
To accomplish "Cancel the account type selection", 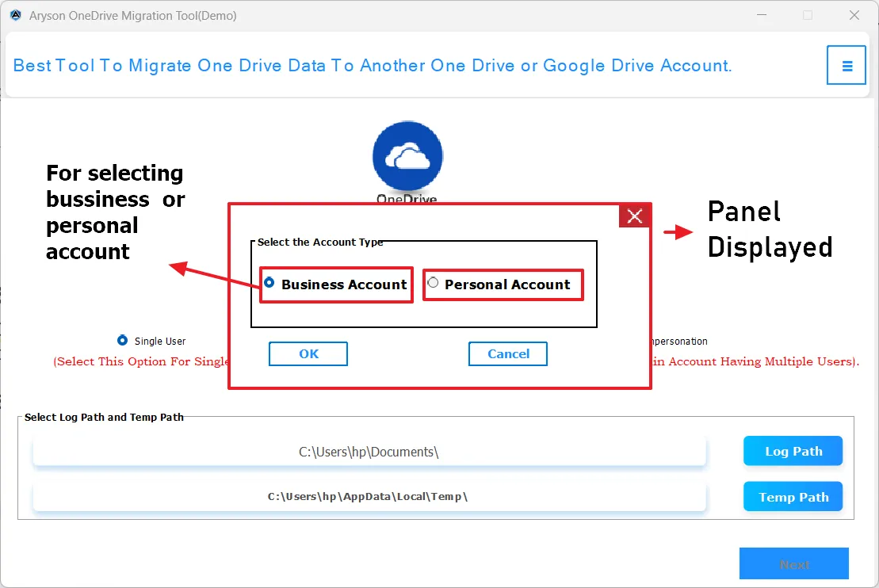I will pyautogui.click(x=507, y=353).
